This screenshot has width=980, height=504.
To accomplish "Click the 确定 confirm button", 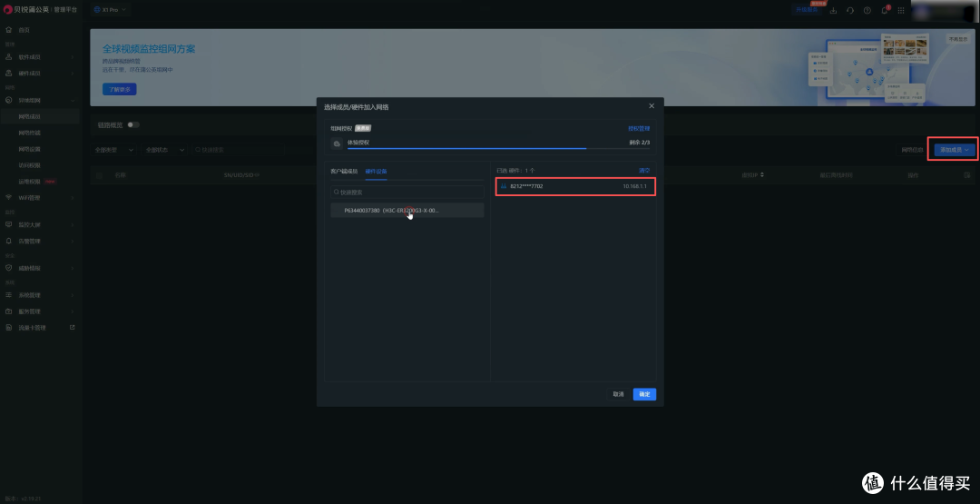I will [x=644, y=394].
